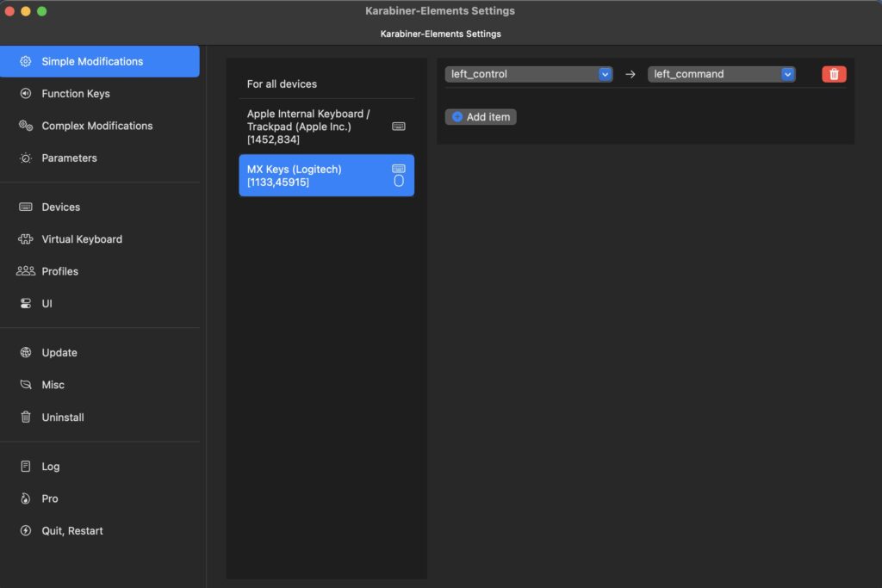882x588 pixels.
Task: Click the Profiles people icon
Action: point(26,271)
